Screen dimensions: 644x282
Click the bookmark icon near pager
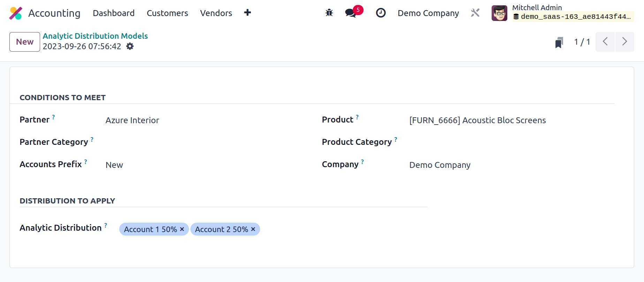pos(559,42)
